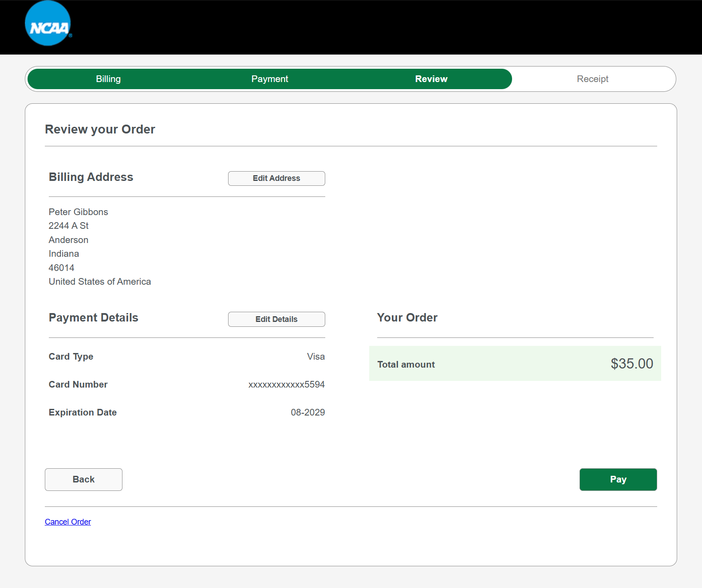Go to the Payment step
This screenshot has width=702, height=588.
(270, 79)
